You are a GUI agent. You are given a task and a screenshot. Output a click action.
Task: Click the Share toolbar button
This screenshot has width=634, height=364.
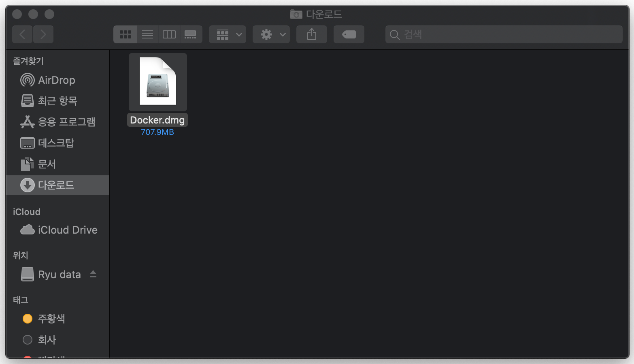[312, 34]
